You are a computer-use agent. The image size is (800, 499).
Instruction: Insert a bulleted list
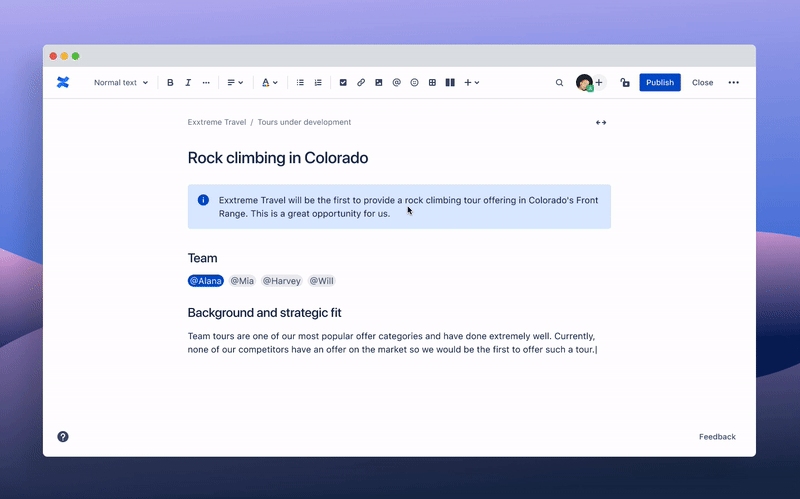coord(300,82)
